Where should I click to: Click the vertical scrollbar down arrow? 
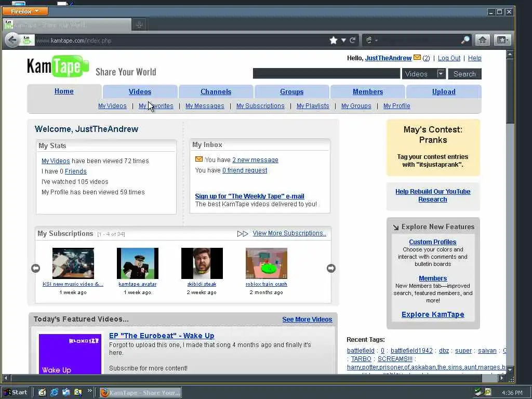pos(510,369)
